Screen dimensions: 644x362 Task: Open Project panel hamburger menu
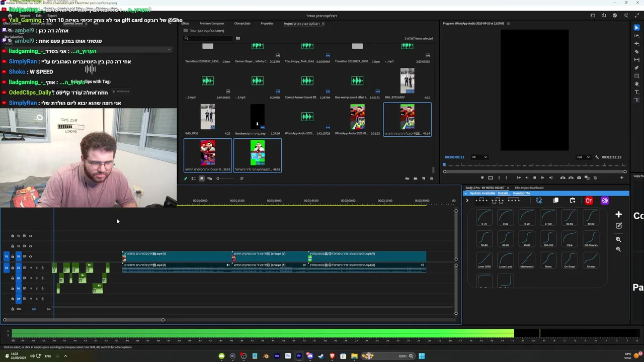click(323, 24)
